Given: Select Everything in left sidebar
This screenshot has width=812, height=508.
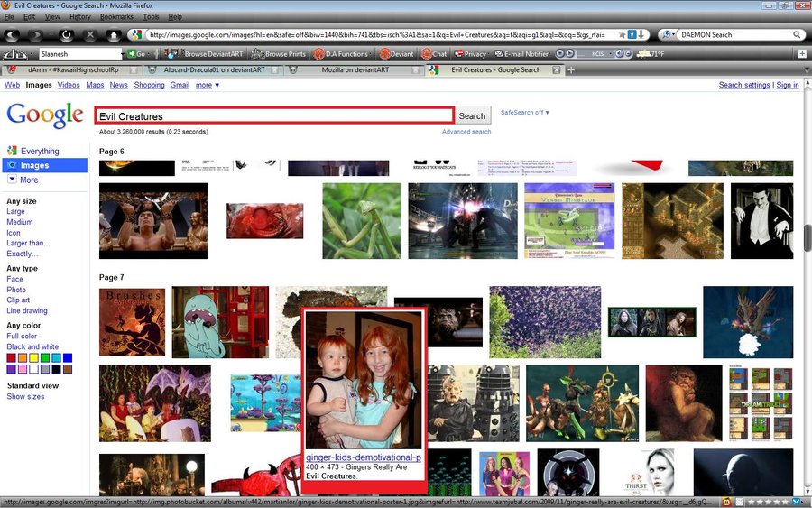Looking at the screenshot, I should pyautogui.click(x=40, y=152).
